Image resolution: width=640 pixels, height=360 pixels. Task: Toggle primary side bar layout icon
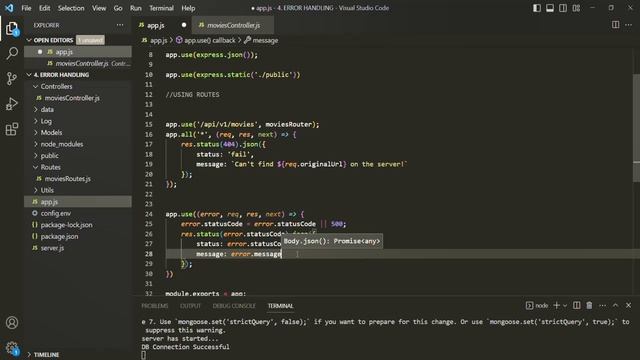(x=537, y=8)
